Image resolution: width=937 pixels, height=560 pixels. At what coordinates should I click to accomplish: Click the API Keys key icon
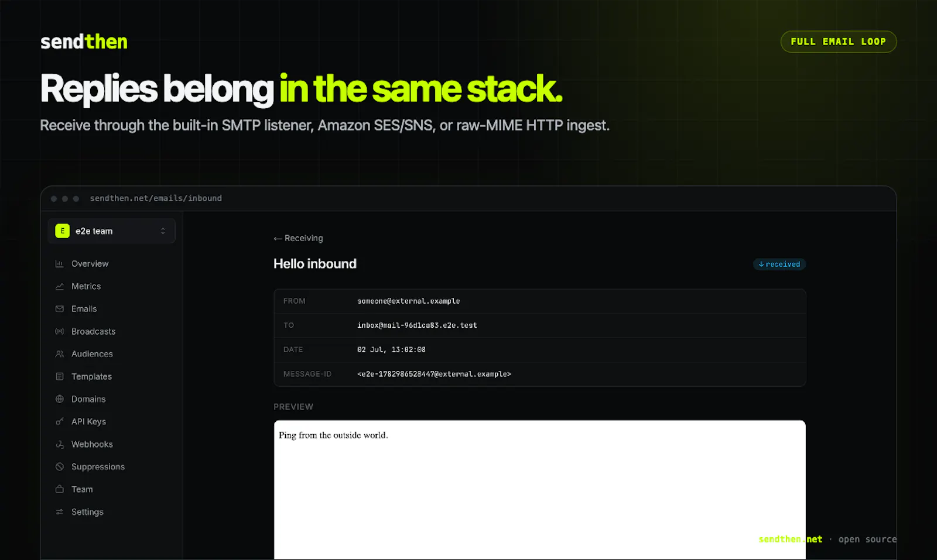(x=59, y=421)
